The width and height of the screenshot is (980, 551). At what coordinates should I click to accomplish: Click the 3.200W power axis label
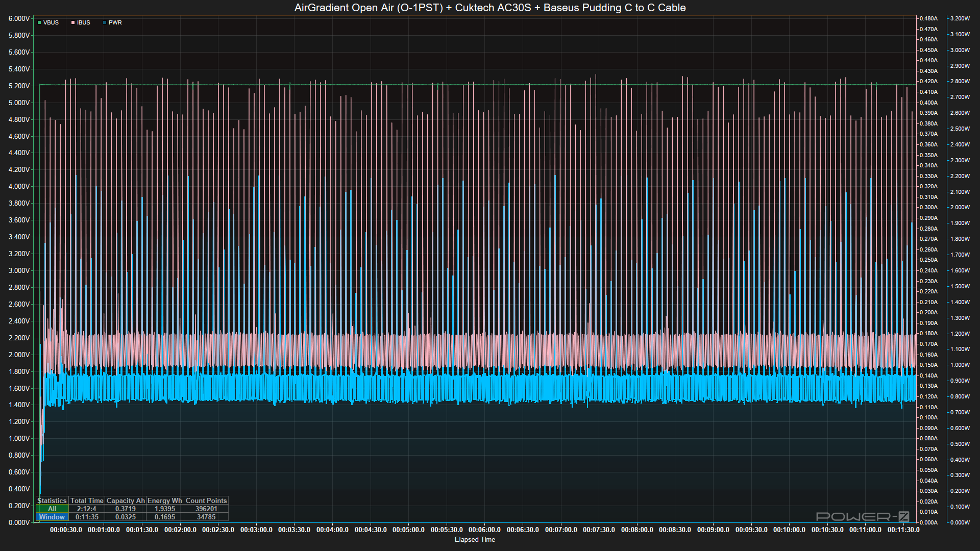960,18
